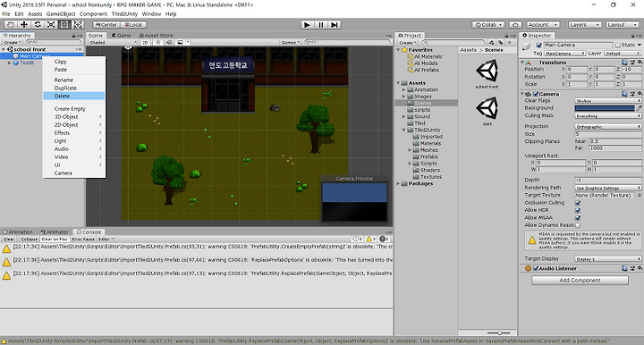The image size is (644, 345).
Task: Toggle the console error count filter
Action: coord(384,239)
